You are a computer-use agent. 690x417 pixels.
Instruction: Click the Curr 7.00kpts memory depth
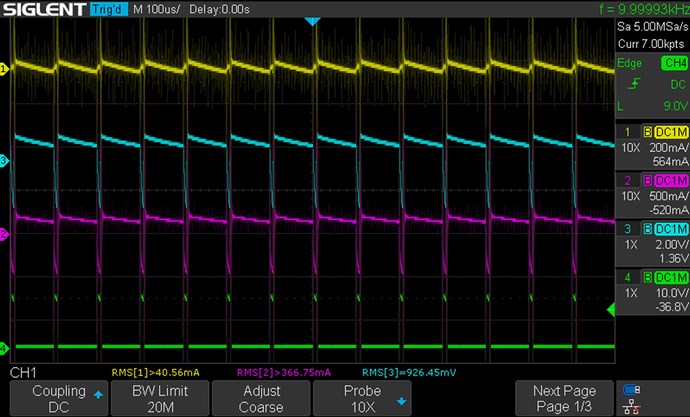[651, 44]
